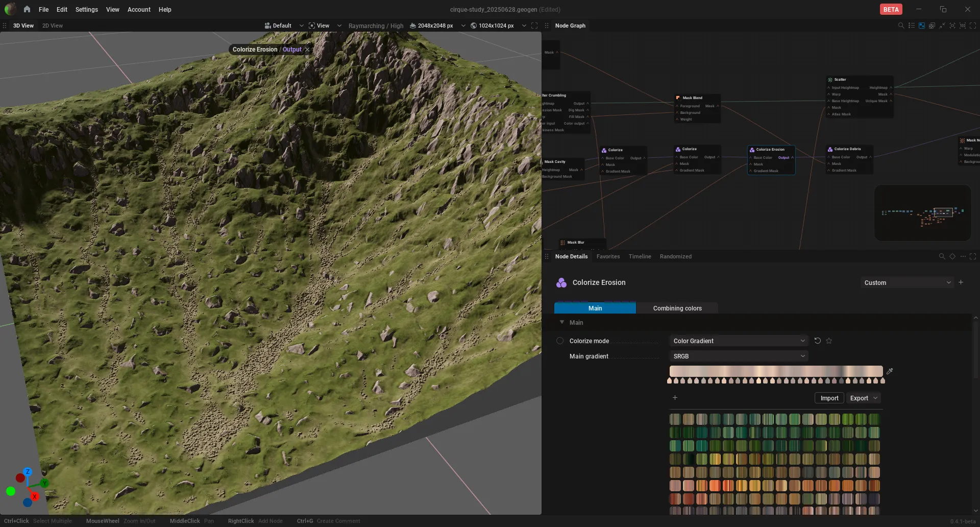Collapse the Main section expander
This screenshot has height=527, width=980.
pos(562,322)
